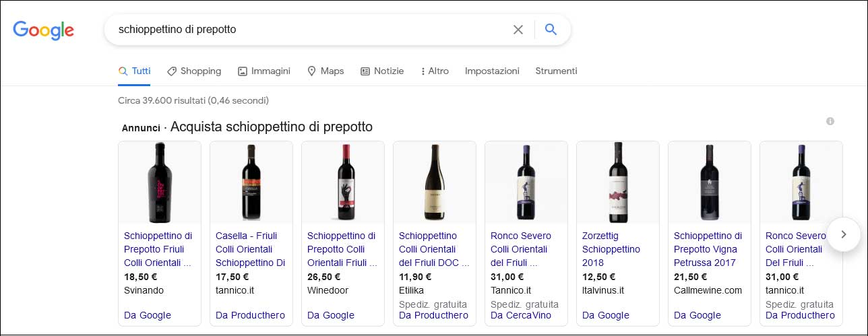Click the 11,90 € price

tap(415, 277)
